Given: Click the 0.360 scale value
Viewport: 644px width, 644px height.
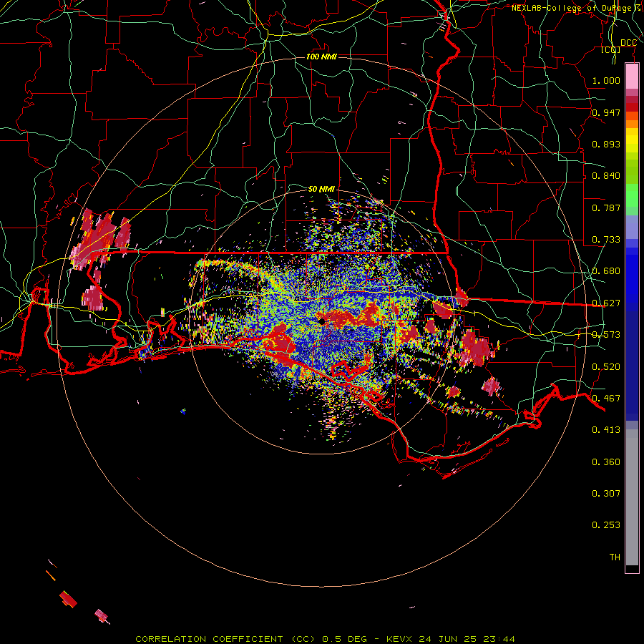Looking at the screenshot, I should (606, 462).
